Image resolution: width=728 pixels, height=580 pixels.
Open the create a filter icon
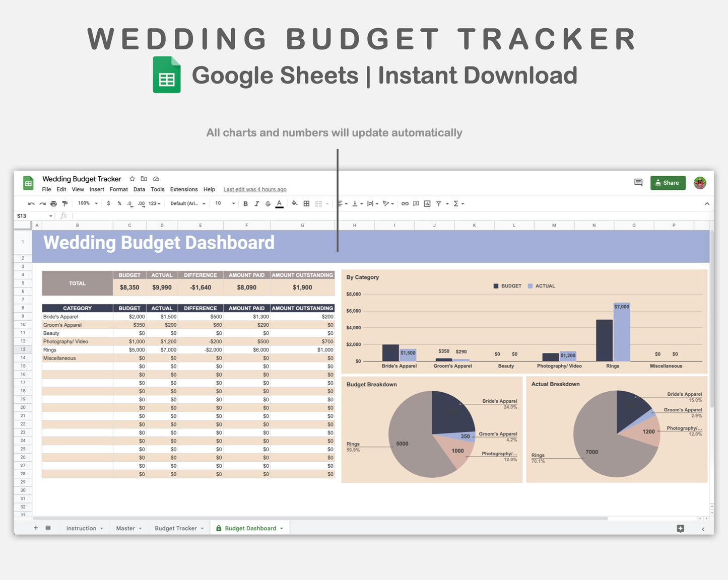[439, 203]
